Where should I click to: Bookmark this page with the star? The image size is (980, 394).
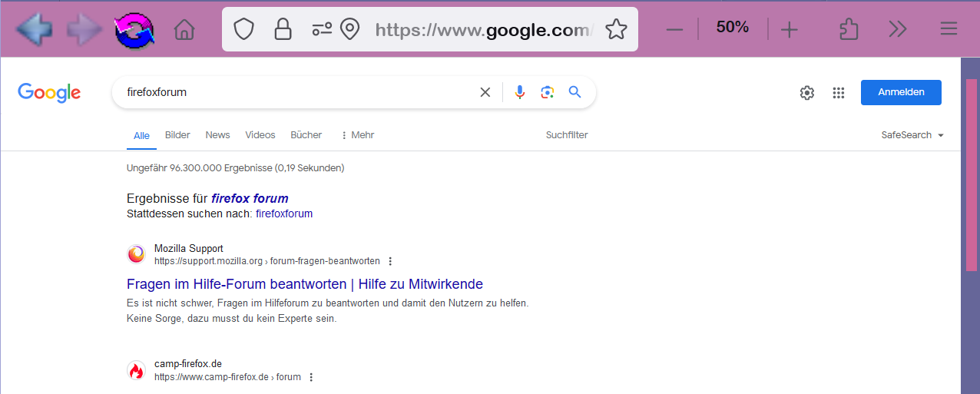616,30
